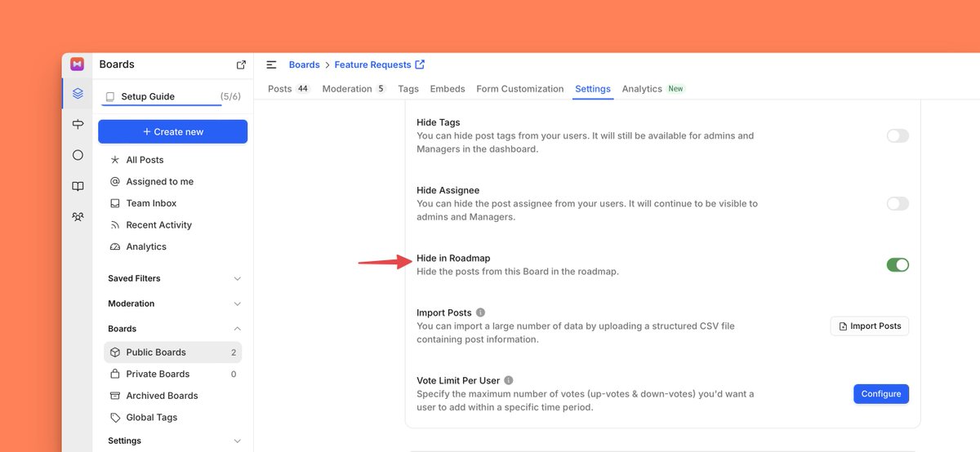Image resolution: width=980 pixels, height=452 pixels.
Task: Select the Settings tab
Action: click(593, 89)
